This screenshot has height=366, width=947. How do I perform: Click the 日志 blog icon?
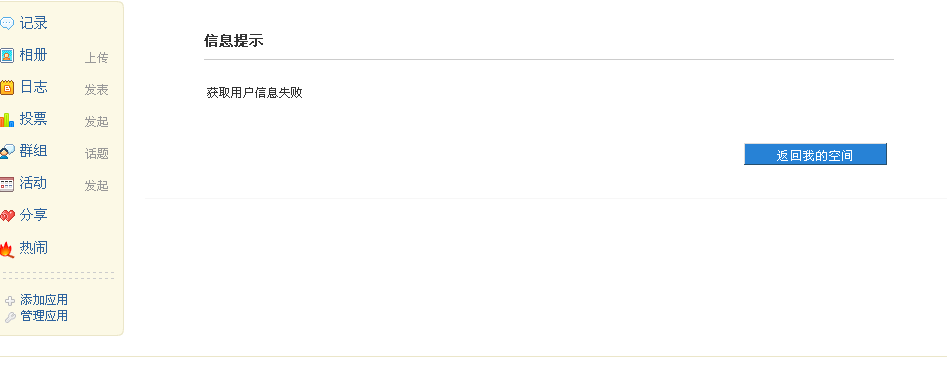coord(7,88)
